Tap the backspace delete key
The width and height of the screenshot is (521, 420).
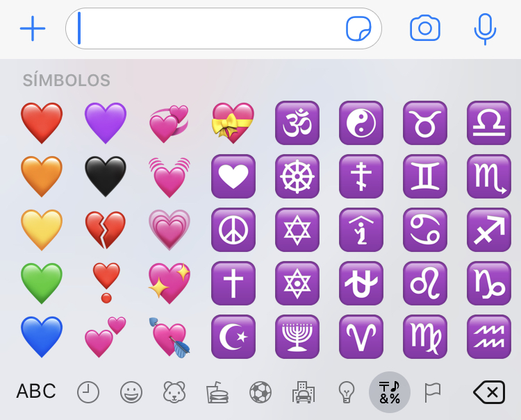coord(489,392)
